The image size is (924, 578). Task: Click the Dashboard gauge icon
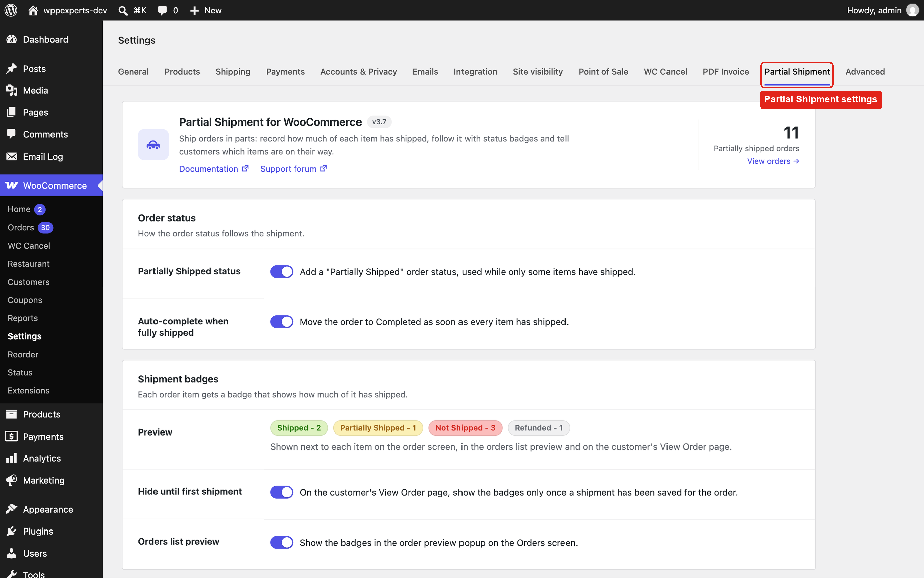[x=12, y=39]
